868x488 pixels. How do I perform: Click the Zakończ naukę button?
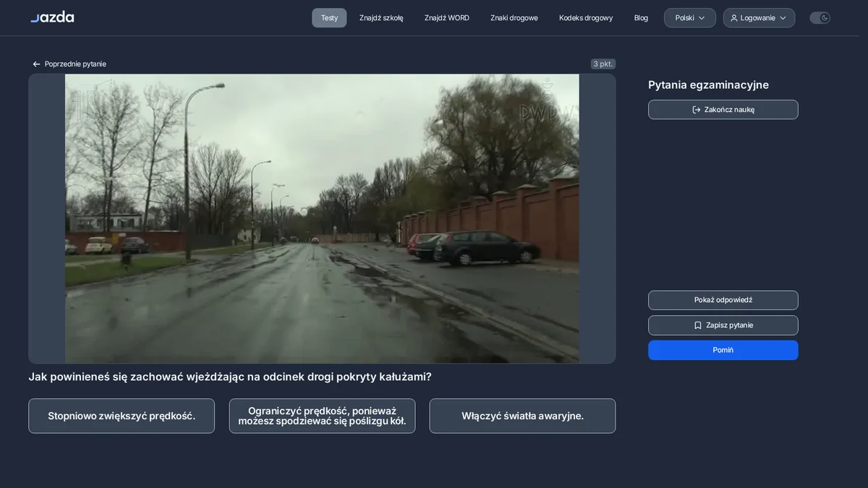(x=723, y=110)
